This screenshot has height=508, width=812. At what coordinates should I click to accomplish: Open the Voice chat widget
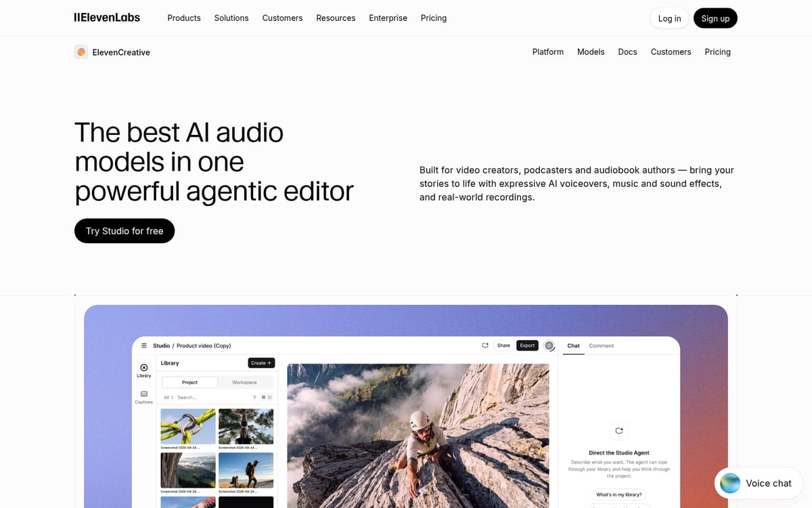pyautogui.click(x=759, y=483)
